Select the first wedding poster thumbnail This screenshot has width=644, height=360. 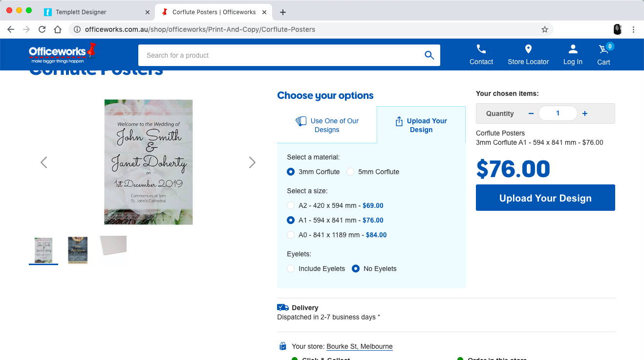pyautogui.click(x=43, y=250)
